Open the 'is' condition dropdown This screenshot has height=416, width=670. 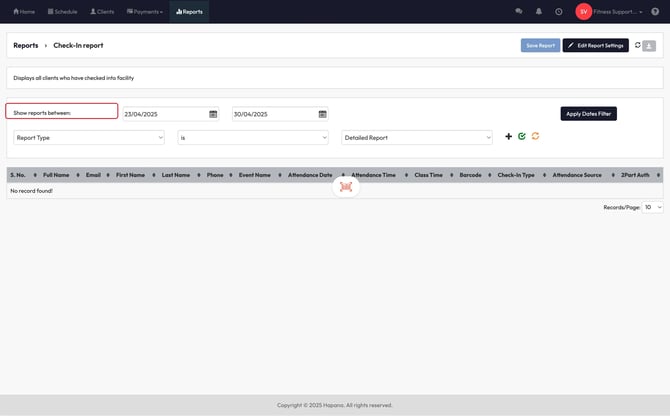(252, 137)
